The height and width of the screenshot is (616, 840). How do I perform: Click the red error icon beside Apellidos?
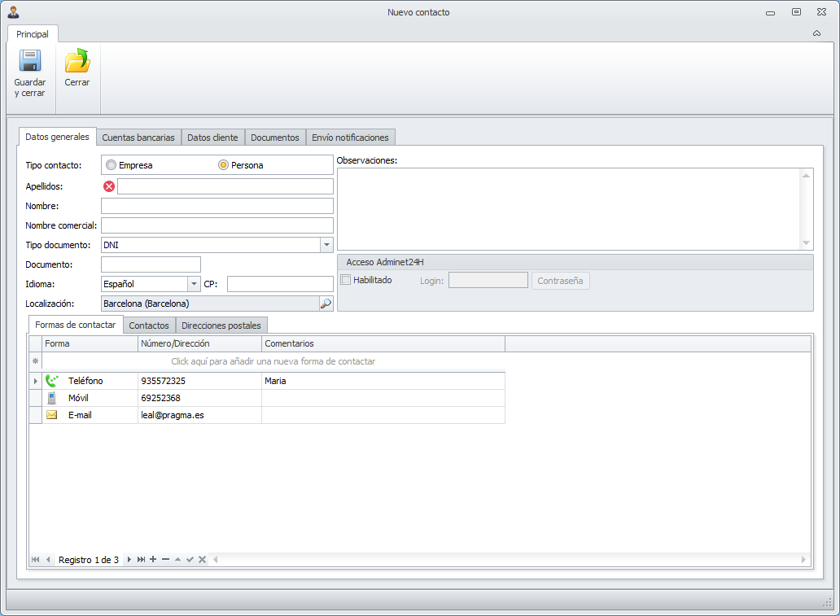[x=109, y=186]
